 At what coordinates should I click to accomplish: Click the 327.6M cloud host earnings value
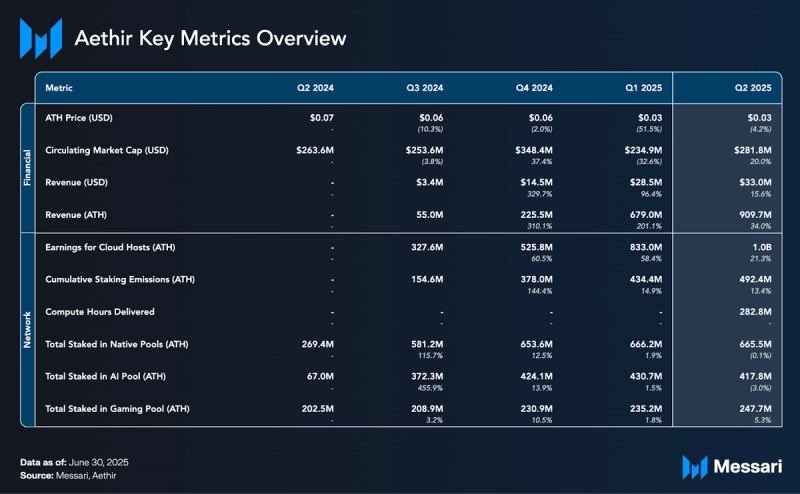click(x=427, y=247)
